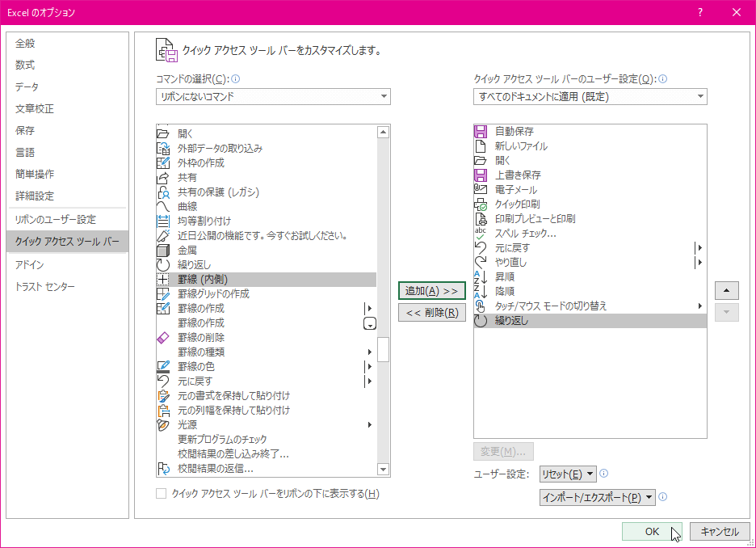Viewport: 756px width, 548px height.
Task: Open すべてのドキュメントに適用 (既定) dropdown
Action: (x=590, y=96)
